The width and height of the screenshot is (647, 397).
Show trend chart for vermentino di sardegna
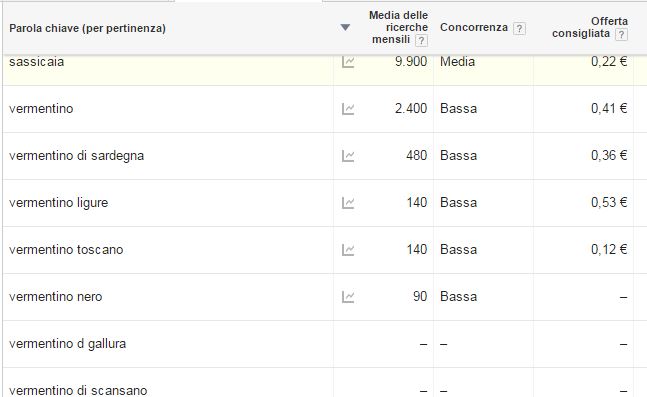point(348,156)
